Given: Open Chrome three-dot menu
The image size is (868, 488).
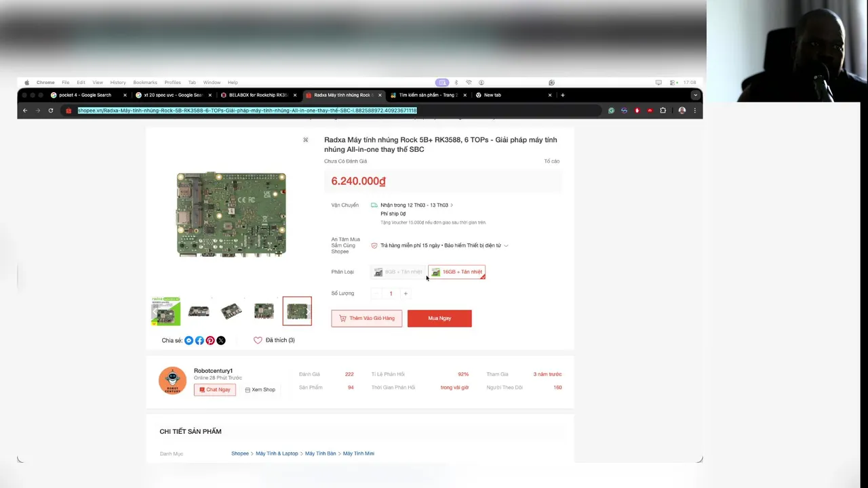Looking at the screenshot, I should tap(694, 110).
